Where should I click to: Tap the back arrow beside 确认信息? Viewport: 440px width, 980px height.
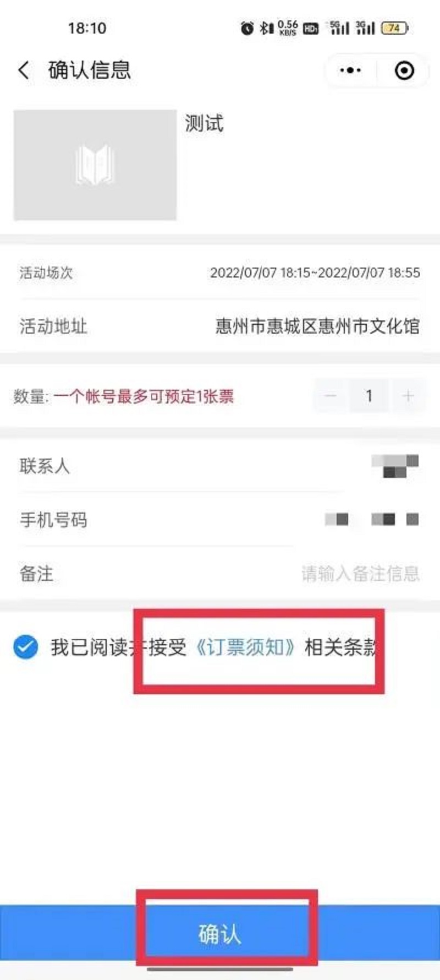tap(24, 70)
